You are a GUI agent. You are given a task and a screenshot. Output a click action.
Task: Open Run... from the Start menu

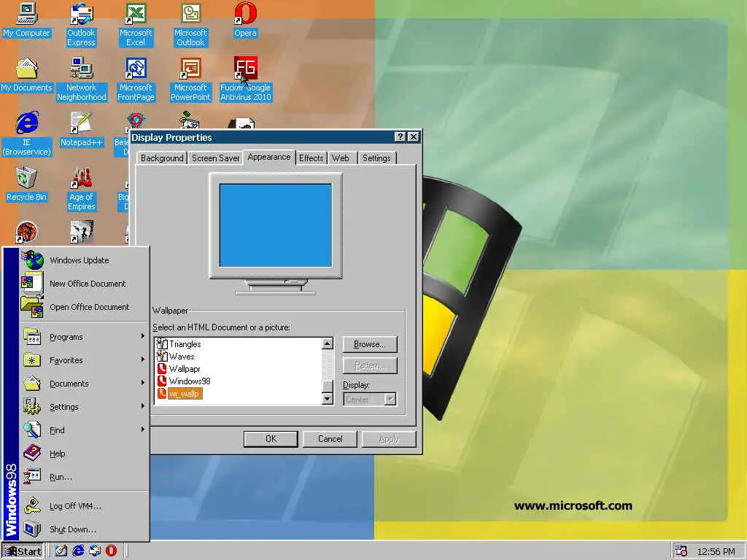(85, 477)
